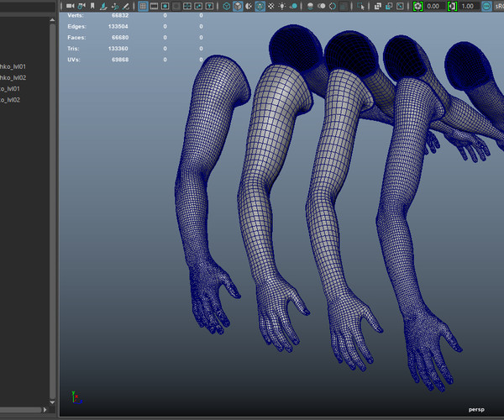Image resolution: width=504 pixels, height=420 pixels.
Task: Switch to Wireframe display cube icon
Action: pyautogui.click(x=226, y=6)
